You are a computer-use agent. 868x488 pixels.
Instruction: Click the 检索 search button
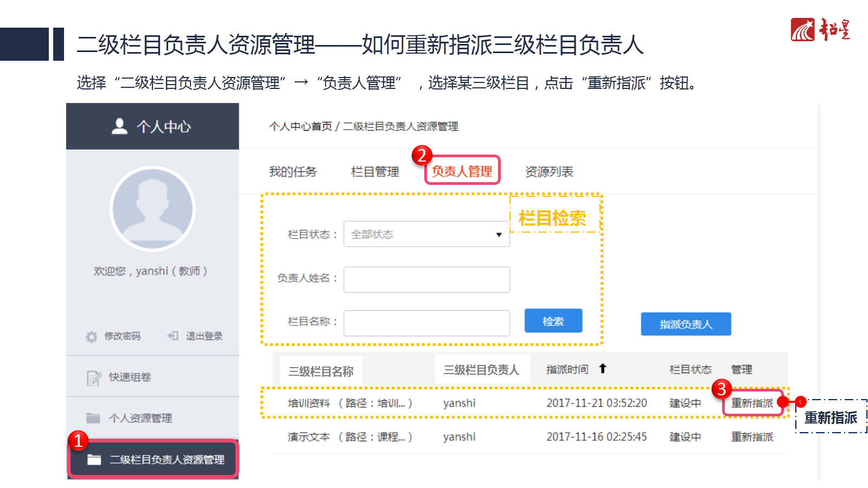[x=553, y=321]
